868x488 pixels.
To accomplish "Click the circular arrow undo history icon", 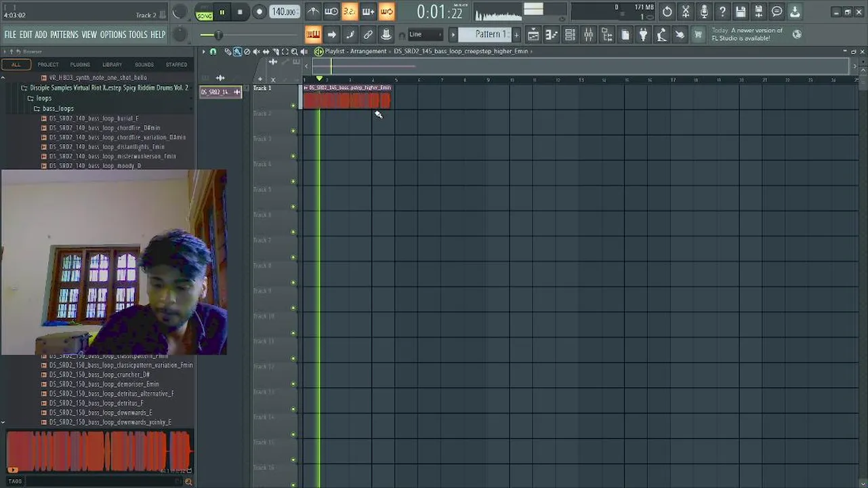I will tap(667, 12).
